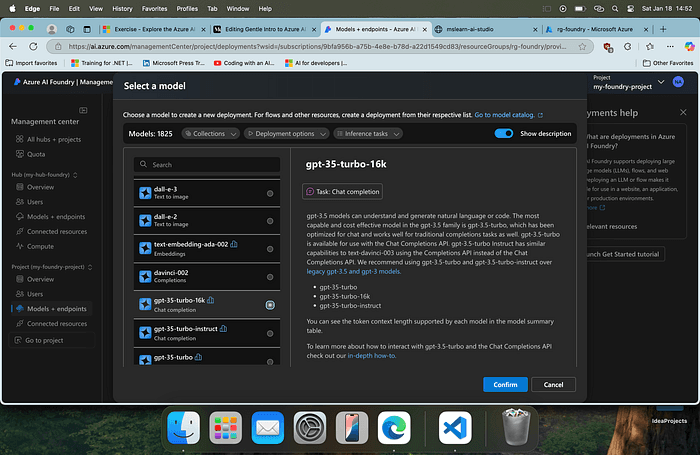Open hub Models + endpoints

tap(50, 217)
